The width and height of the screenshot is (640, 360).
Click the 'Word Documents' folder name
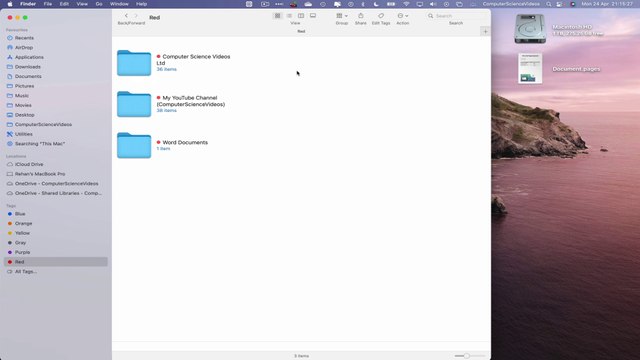pyautogui.click(x=185, y=142)
